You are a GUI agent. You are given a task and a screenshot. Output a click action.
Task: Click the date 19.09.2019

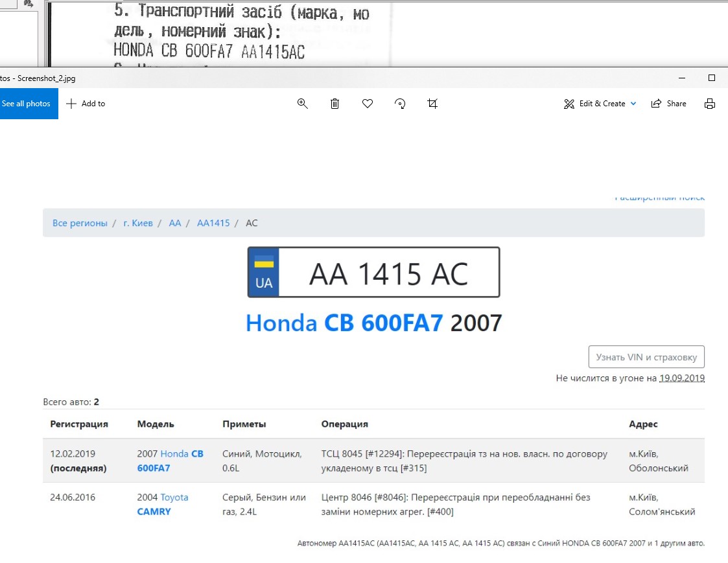682,378
